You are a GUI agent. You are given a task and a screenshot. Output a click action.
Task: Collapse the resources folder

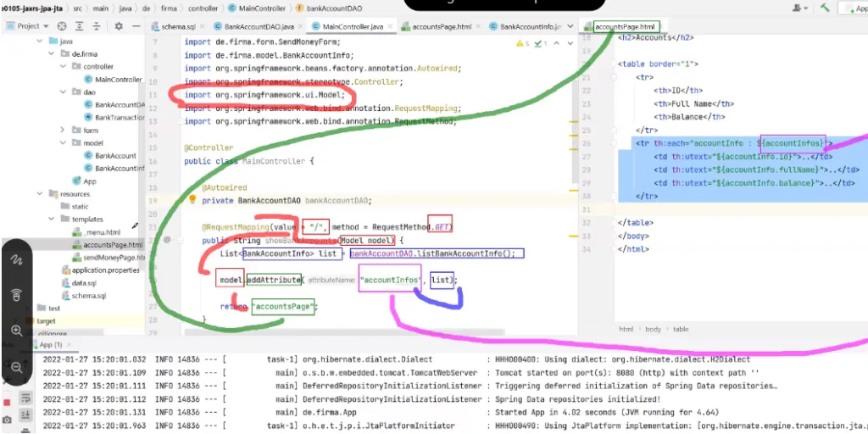click(40, 194)
